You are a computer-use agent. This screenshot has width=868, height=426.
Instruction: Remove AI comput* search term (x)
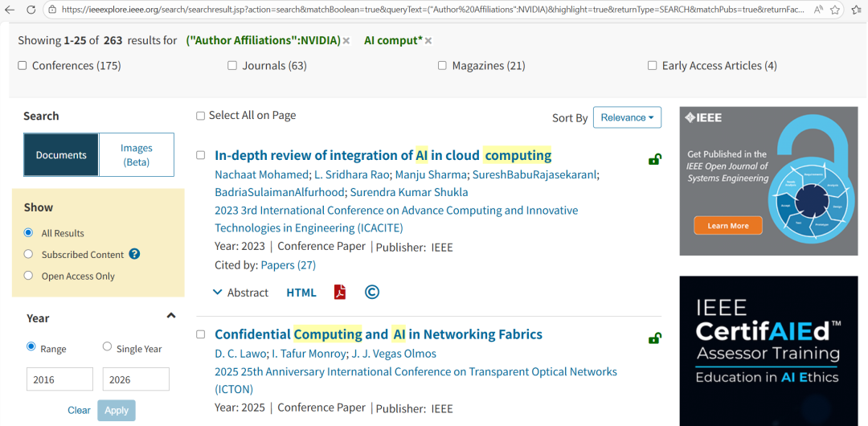click(x=428, y=40)
